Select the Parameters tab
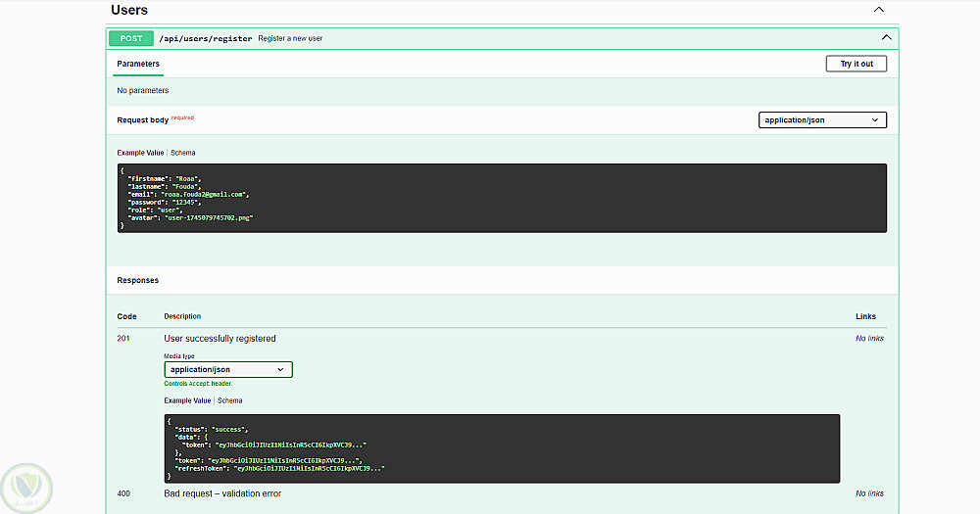 click(x=138, y=65)
